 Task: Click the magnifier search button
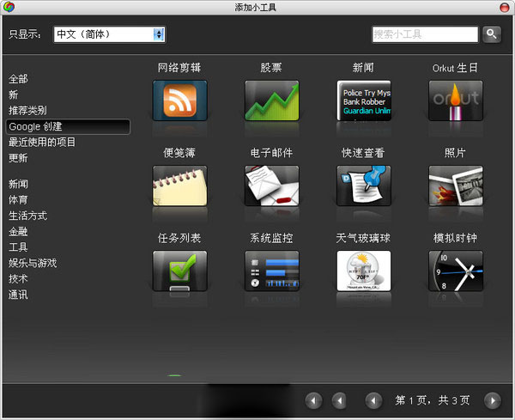[x=491, y=34]
